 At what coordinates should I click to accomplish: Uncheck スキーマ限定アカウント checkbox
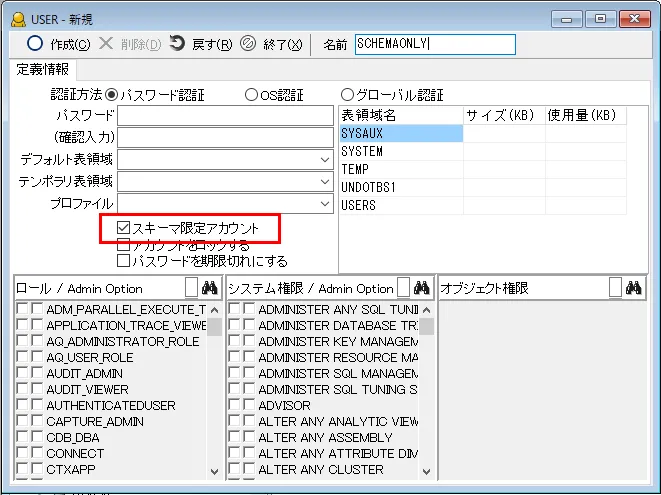[x=123, y=228]
